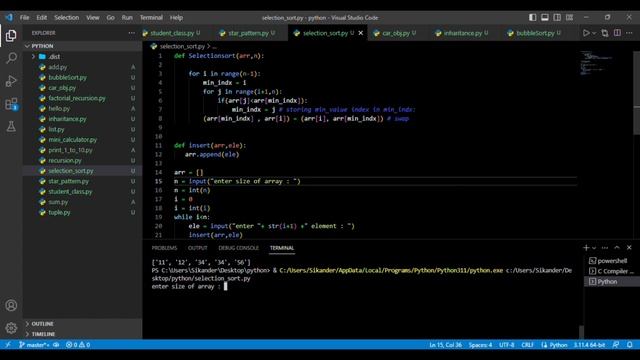Open the Accounts menu icon
Screen dimensions: 640x360
(11, 305)
